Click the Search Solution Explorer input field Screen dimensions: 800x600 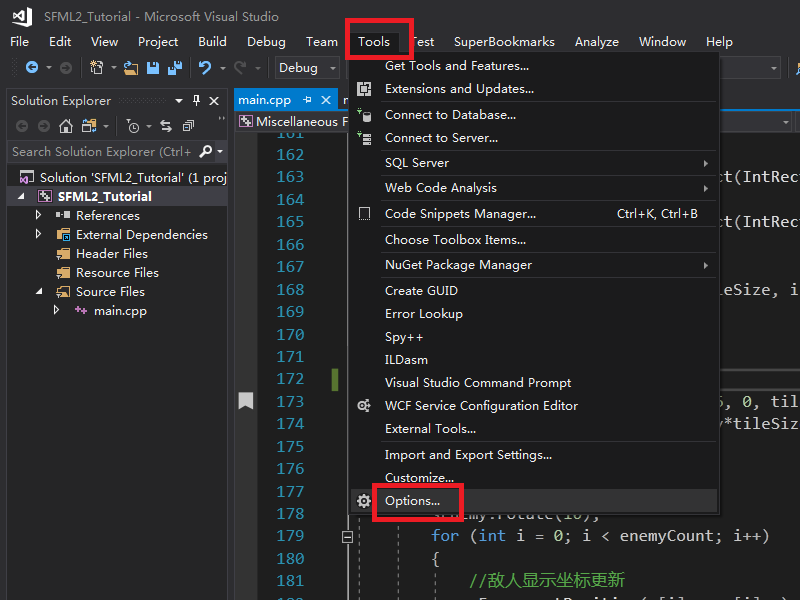click(x=104, y=152)
